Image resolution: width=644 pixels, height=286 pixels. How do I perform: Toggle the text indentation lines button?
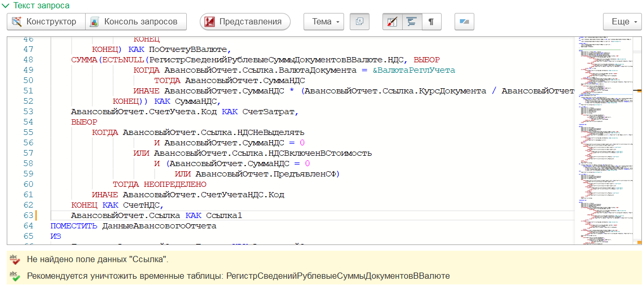[x=412, y=22]
